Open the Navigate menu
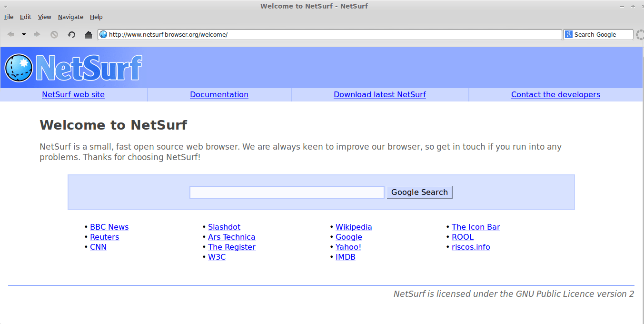 [x=70, y=17]
